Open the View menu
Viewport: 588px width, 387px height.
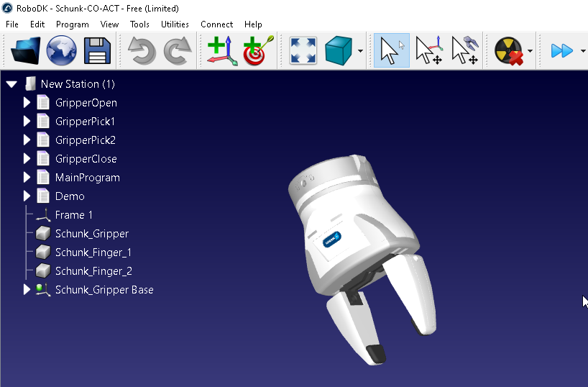[x=109, y=24]
